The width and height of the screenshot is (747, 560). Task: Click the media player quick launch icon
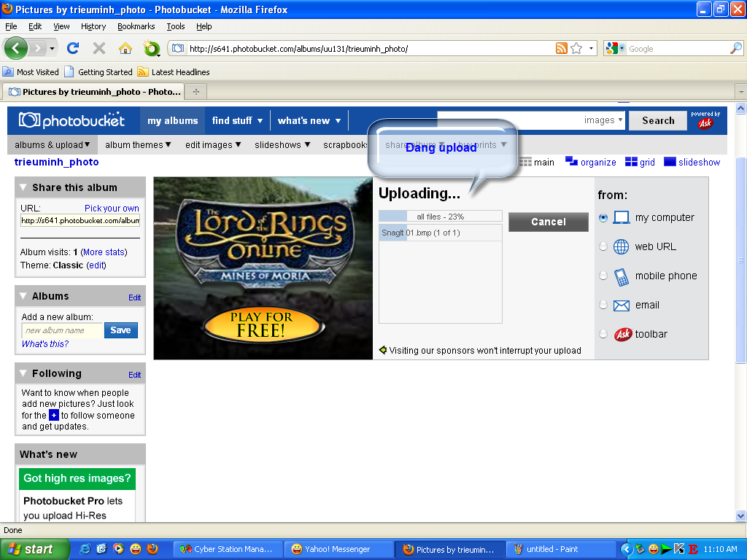click(x=118, y=549)
